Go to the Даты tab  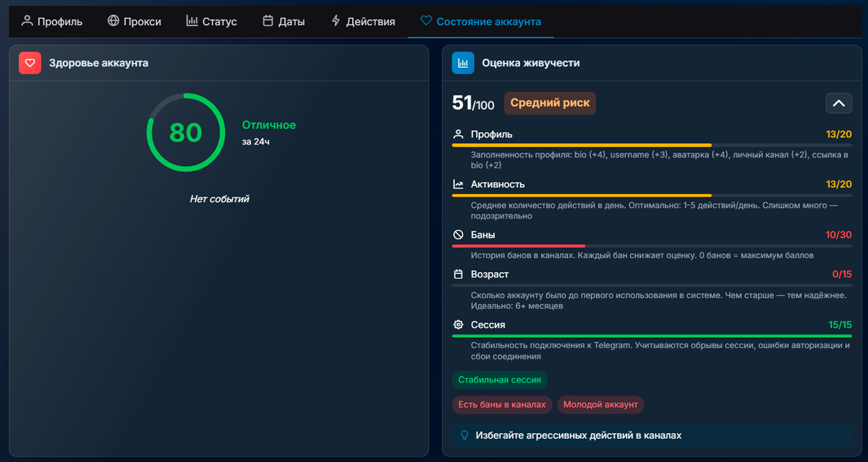tap(283, 21)
